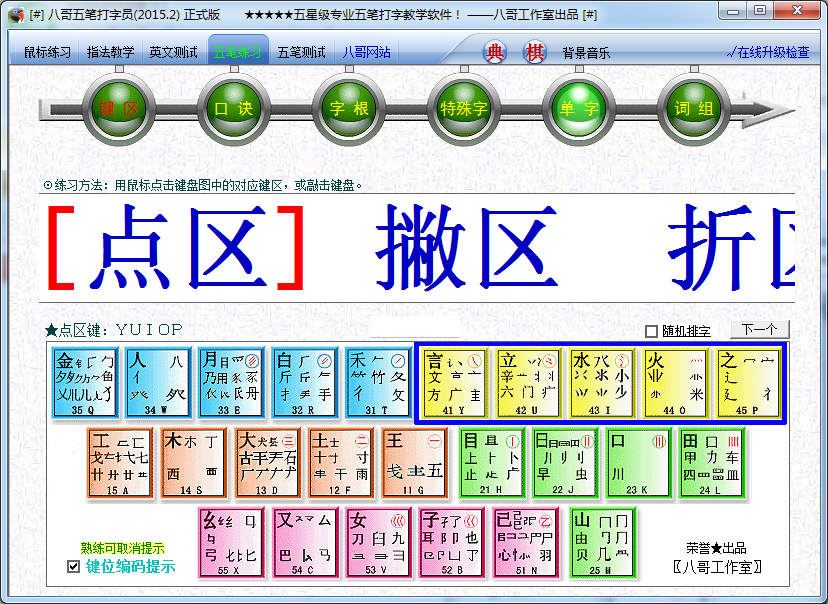Click the red 典 dictionary icon
This screenshot has height=604, width=828.
(496, 53)
